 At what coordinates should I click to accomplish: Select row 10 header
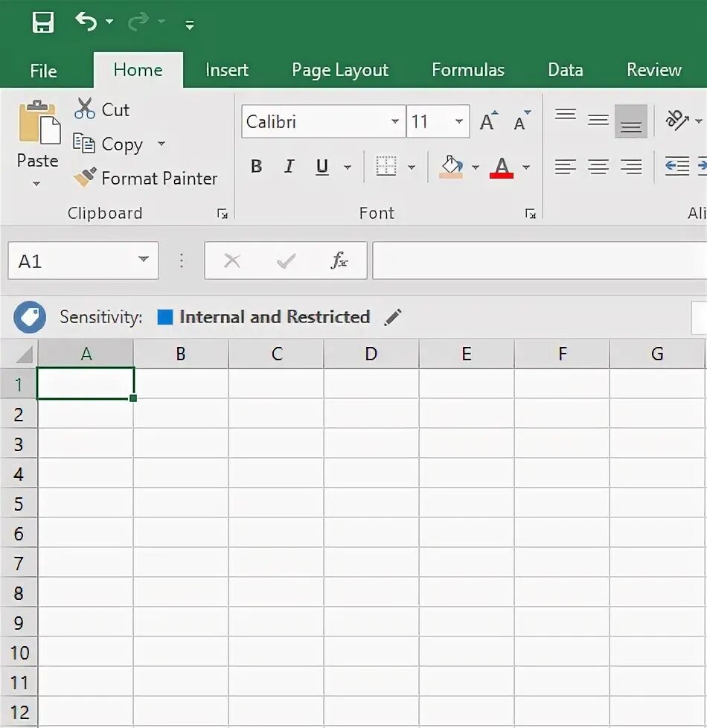(19, 653)
